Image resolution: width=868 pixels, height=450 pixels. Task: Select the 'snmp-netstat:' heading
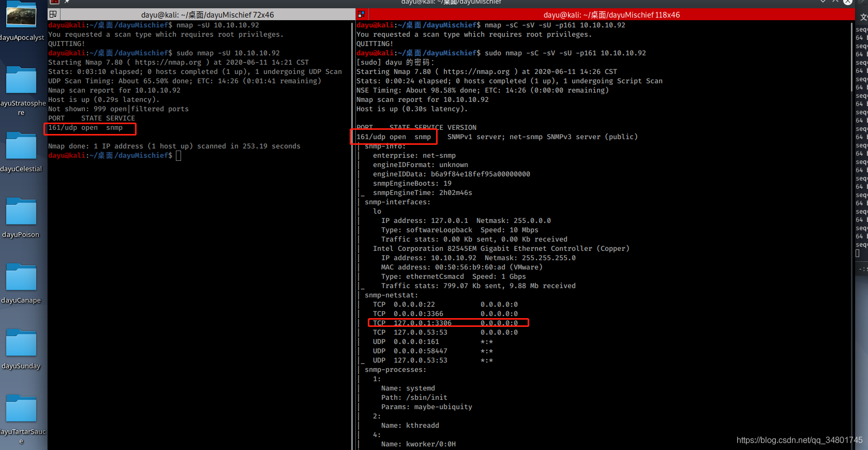pos(392,295)
